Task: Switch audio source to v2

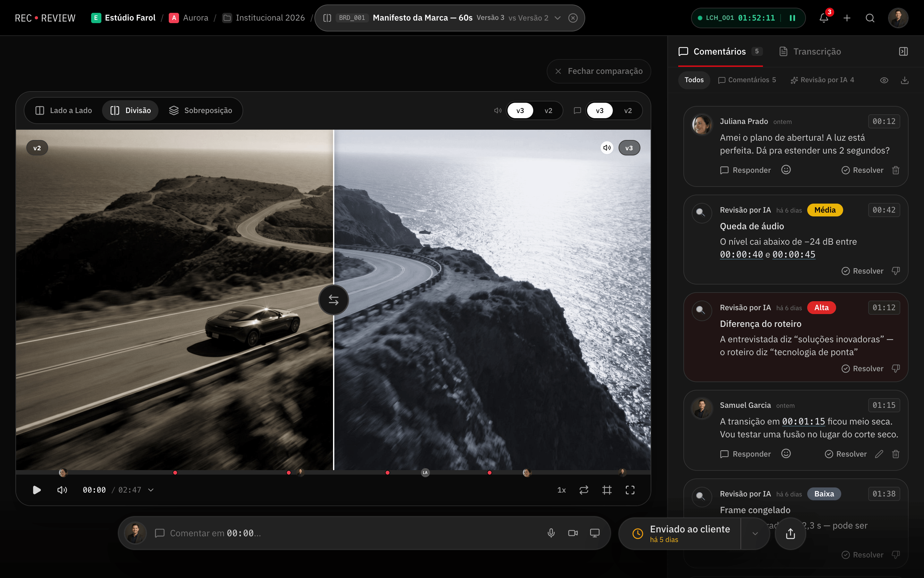Action: point(548,110)
